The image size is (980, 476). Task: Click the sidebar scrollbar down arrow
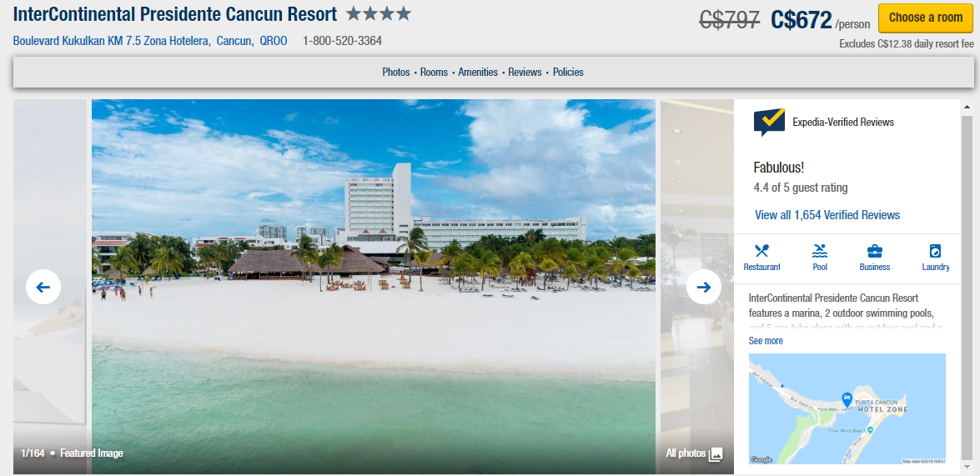pyautogui.click(x=967, y=468)
